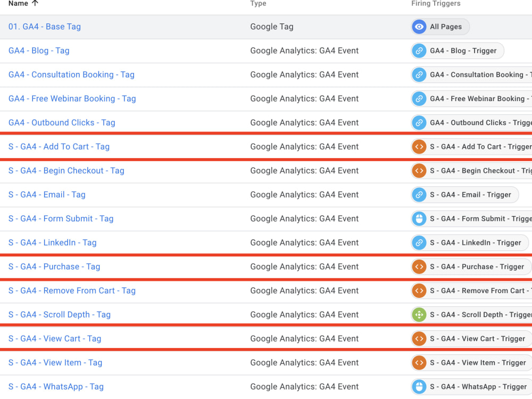
Task: Click the GA4 Event type for Email Tag row
Action: [x=304, y=195]
